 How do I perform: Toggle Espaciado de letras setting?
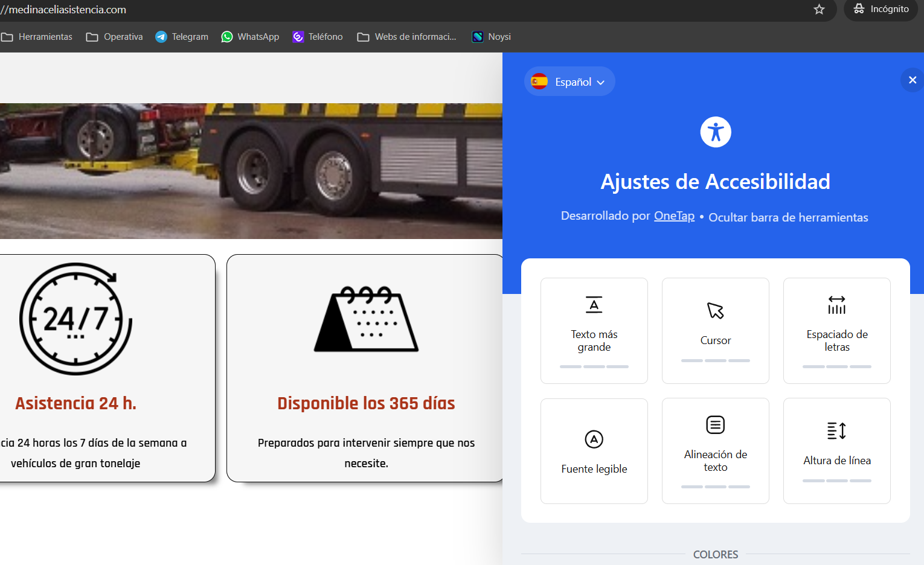pos(836,330)
